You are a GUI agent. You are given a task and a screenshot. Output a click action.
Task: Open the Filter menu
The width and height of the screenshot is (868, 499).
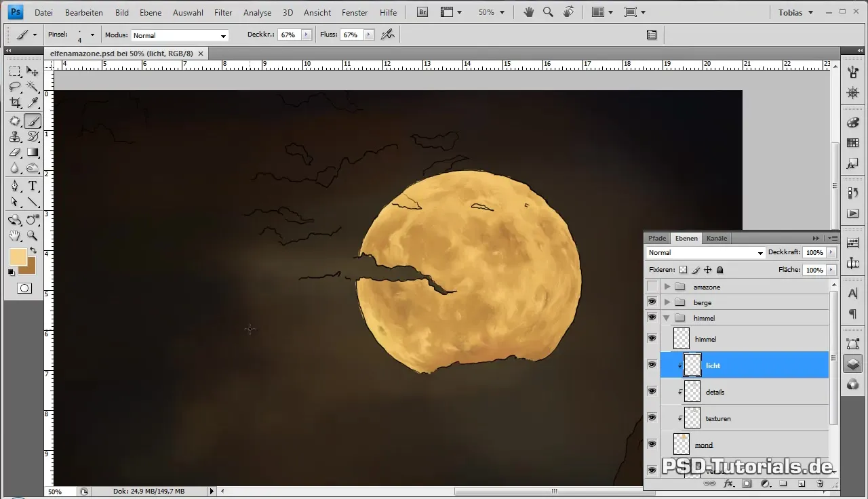point(223,12)
